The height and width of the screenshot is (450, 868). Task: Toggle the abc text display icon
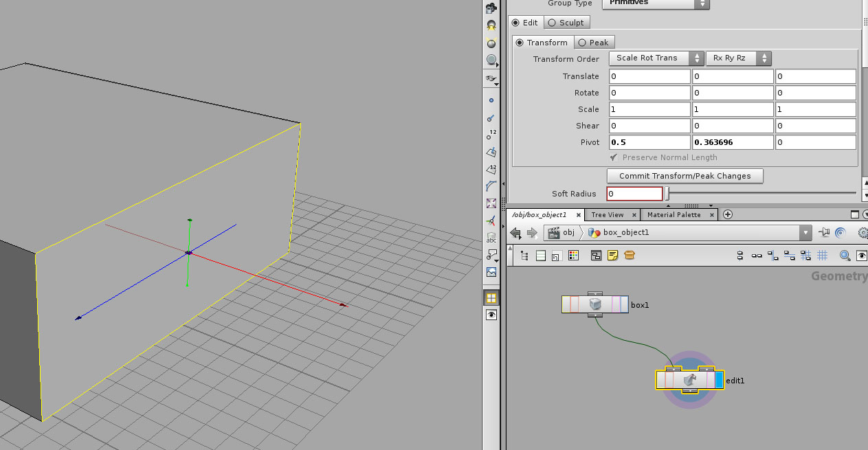point(491,238)
